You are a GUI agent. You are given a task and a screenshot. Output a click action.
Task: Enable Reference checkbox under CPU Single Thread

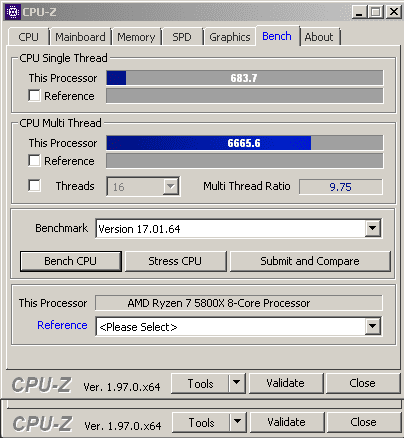34,95
